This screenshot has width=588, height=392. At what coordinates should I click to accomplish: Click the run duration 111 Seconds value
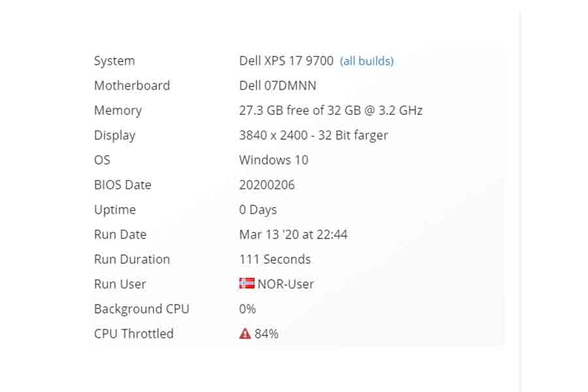tap(275, 259)
